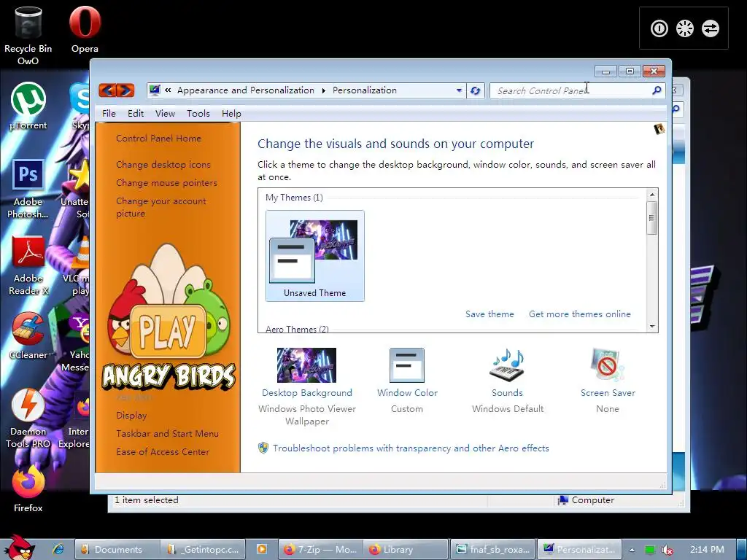Click the breadcrumb arrow before Personalization
This screenshot has height=560, width=747.
tap(323, 90)
